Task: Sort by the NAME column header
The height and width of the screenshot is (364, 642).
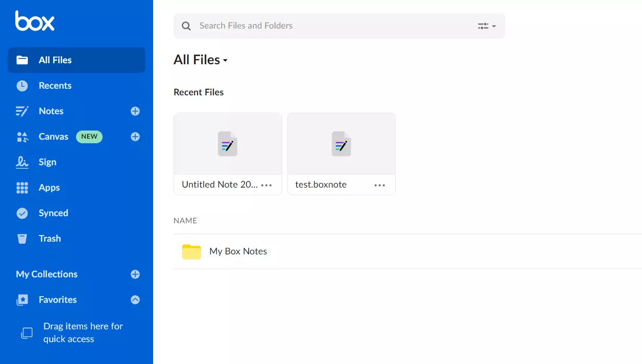Action: [x=185, y=221]
